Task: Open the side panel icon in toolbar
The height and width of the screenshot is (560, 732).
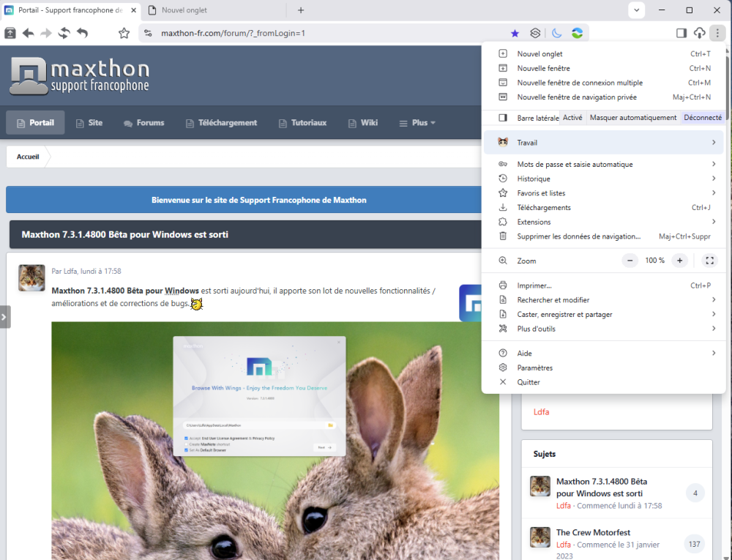Action: point(681,33)
